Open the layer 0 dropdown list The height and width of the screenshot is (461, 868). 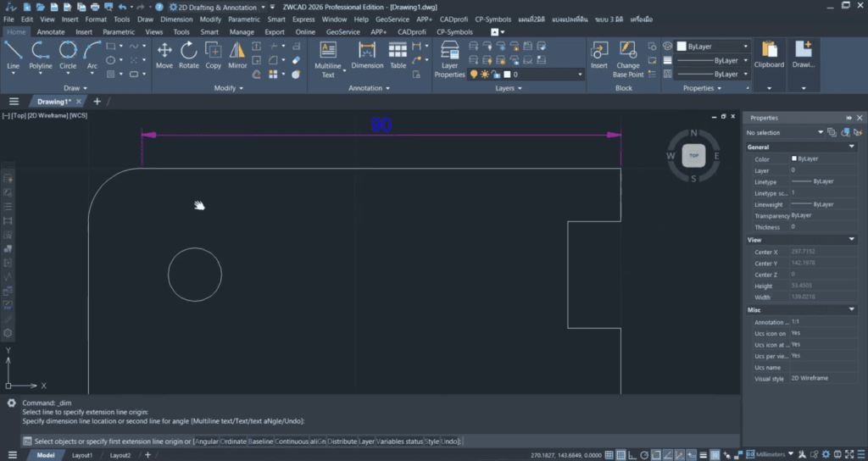click(x=580, y=75)
